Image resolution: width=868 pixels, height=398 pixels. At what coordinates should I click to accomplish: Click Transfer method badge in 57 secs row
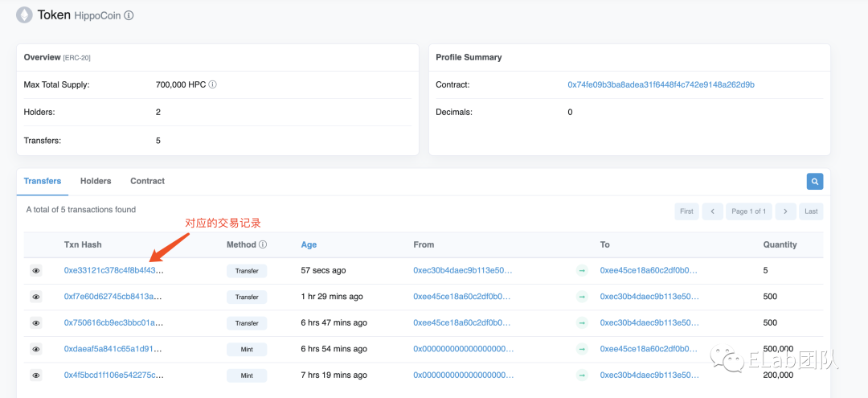(x=247, y=271)
